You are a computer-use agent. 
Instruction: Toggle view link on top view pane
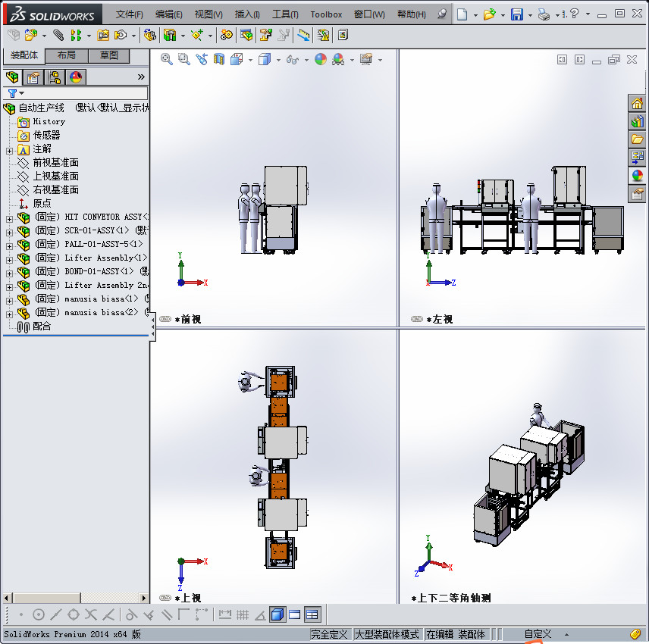(165, 598)
